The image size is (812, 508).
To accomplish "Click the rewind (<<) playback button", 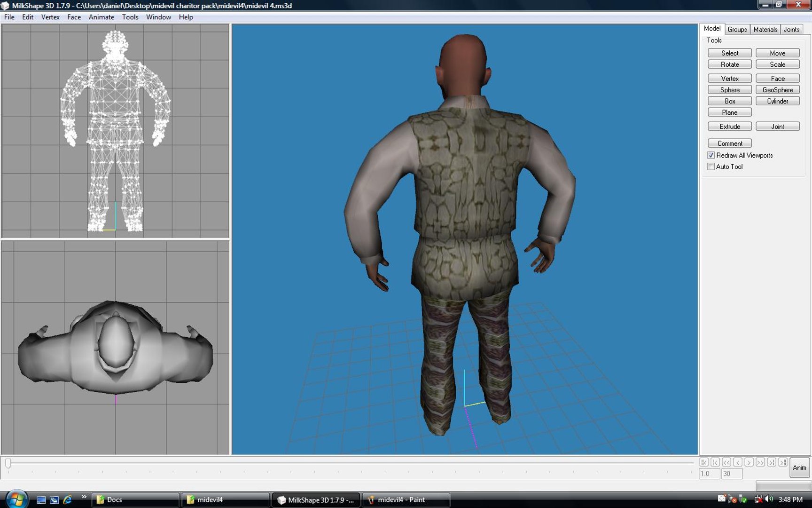I will coord(726,462).
